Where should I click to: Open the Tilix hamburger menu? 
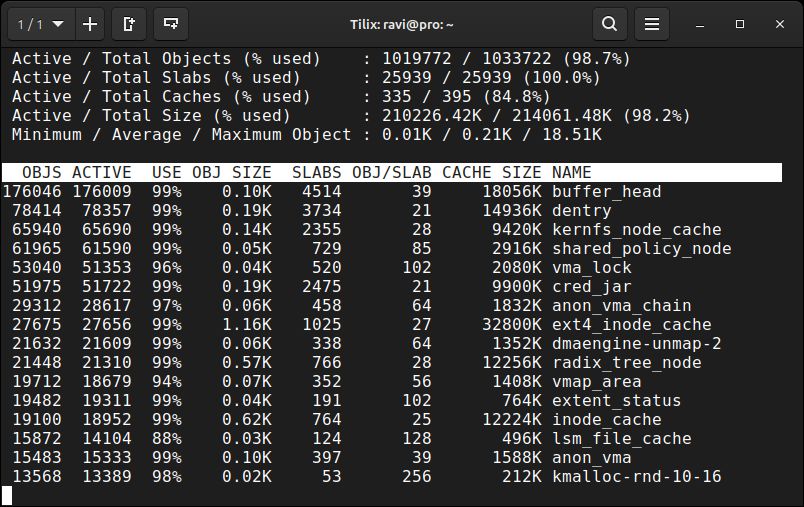tap(652, 24)
